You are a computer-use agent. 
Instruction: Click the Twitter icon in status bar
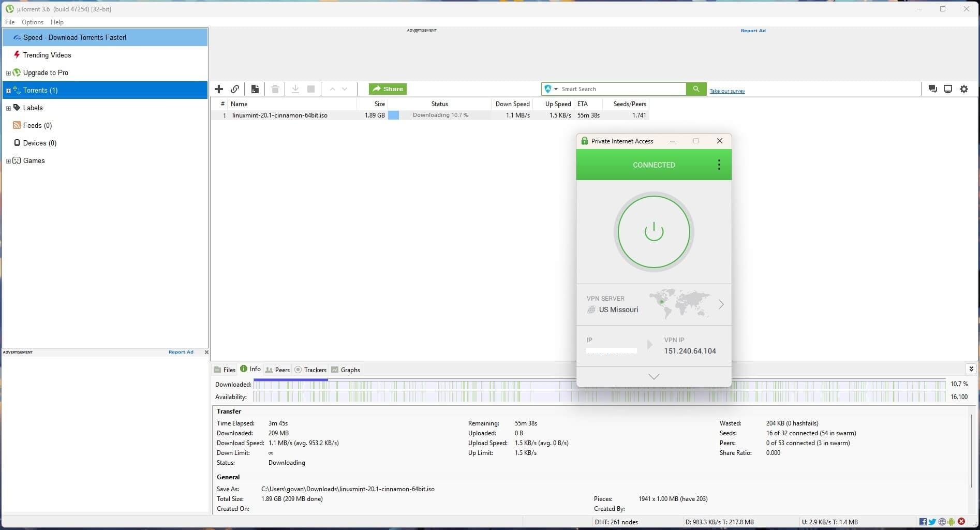point(932,522)
